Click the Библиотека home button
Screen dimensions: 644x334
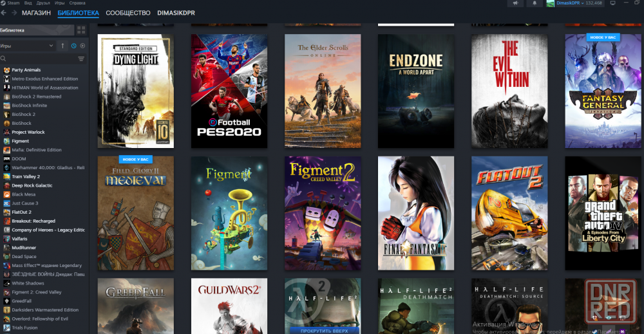[x=37, y=30]
